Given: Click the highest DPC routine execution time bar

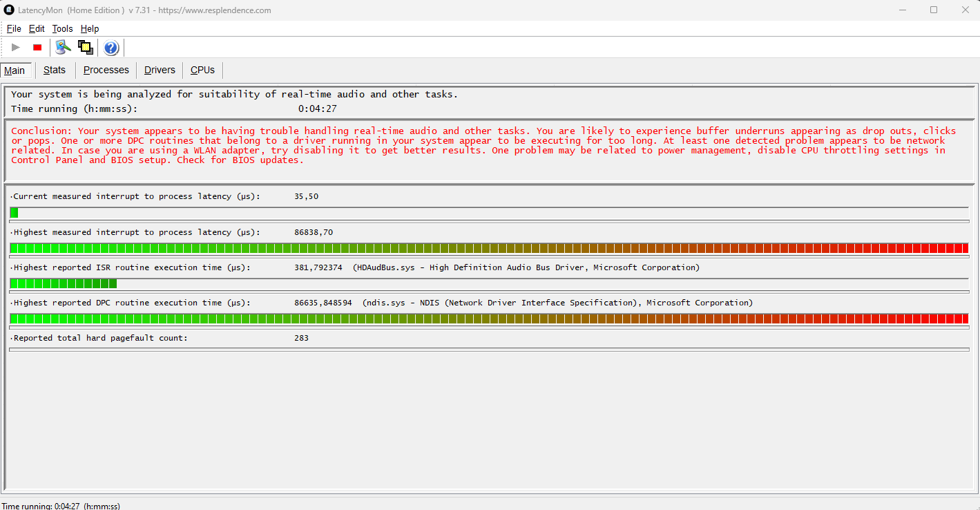Looking at the screenshot, I should pyautogui.click(x=489, y=319).
